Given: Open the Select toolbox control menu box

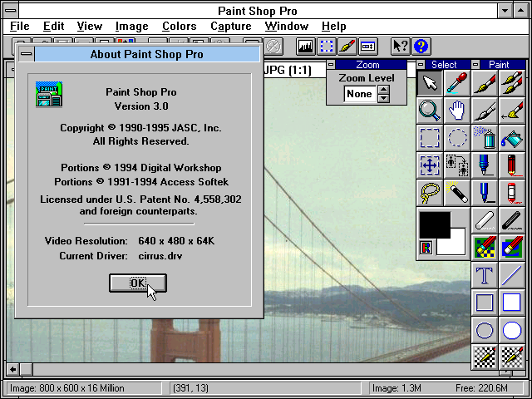Looking at the screenshot, I should click(x=421, y=65).
